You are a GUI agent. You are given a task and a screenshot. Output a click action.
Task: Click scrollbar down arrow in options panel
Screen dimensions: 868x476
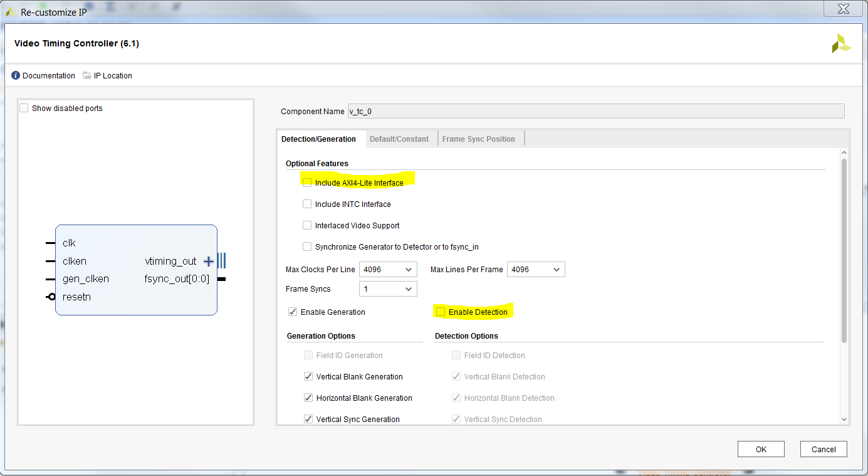tap(844, 419)
